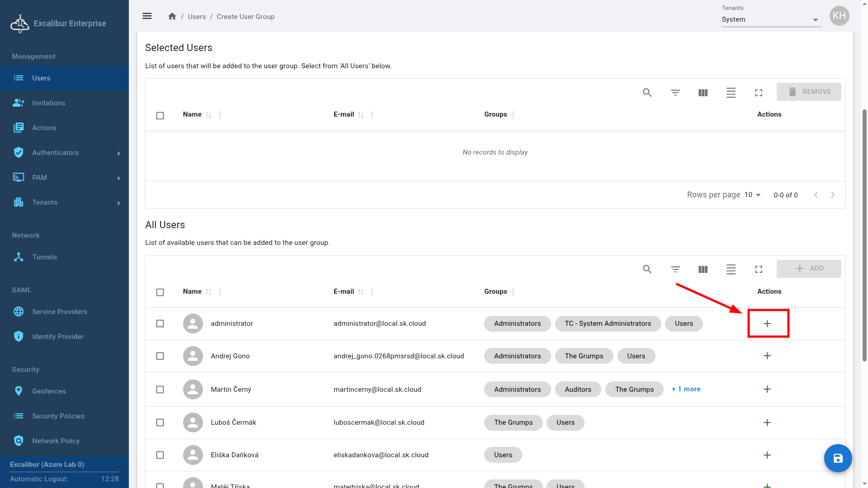Open Rows per page dropdown
868x488 pixels.
coord(753,195)
